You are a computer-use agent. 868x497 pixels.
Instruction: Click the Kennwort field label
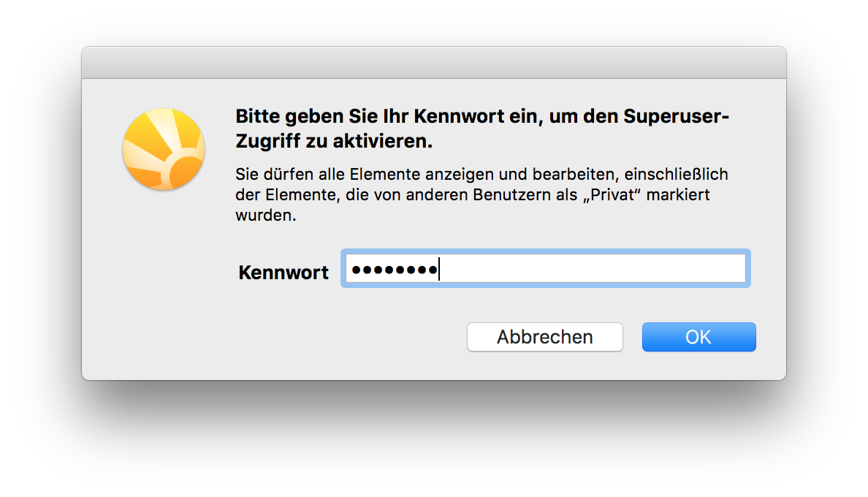283,273
